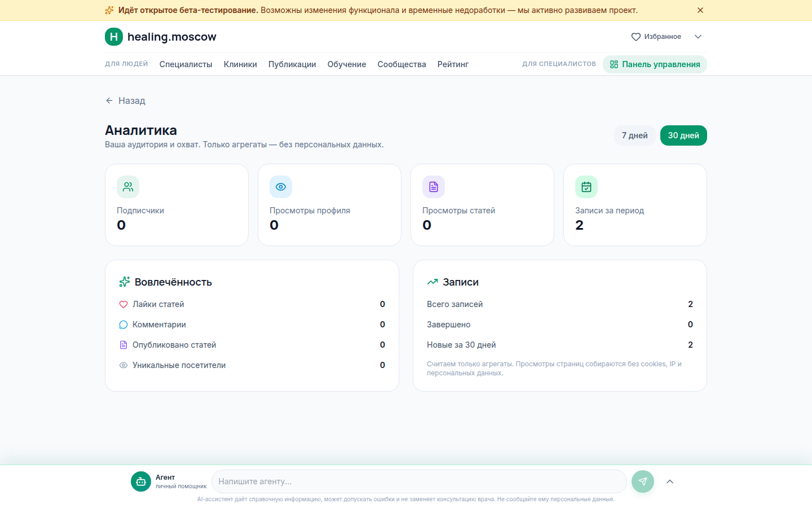Viewport: 812px width, 508px height.
Task: Expand the agent chat panel with the up chevron
Action: coord(670,481)
